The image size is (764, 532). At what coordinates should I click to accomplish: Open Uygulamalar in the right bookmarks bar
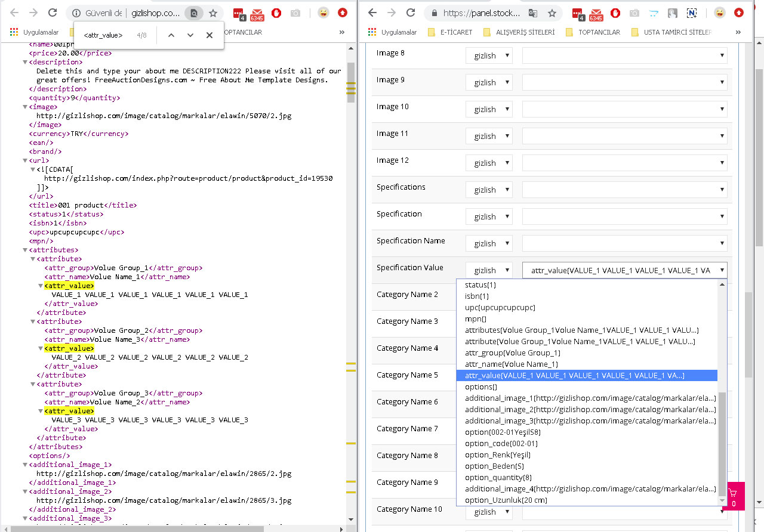(x=393, y=32)
